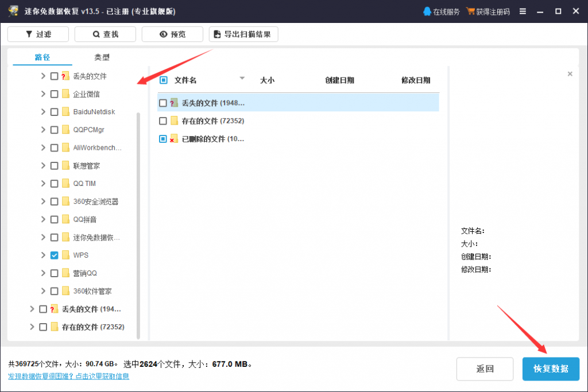Expand the 联想管家 tree node
The image size is (588, 392).
coord(43,166)
